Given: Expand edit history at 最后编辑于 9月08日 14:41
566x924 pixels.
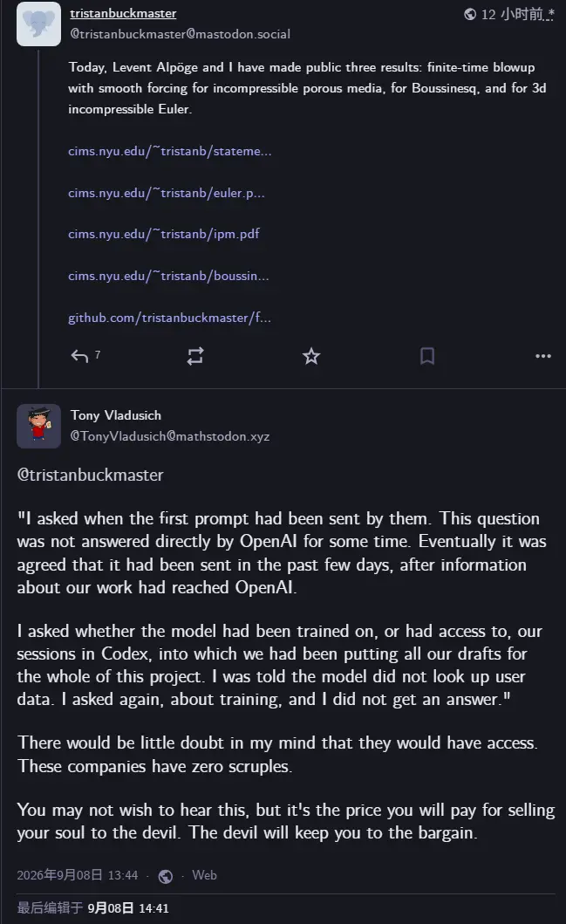Looking at the screenshot, I should (x=93, y=908).
